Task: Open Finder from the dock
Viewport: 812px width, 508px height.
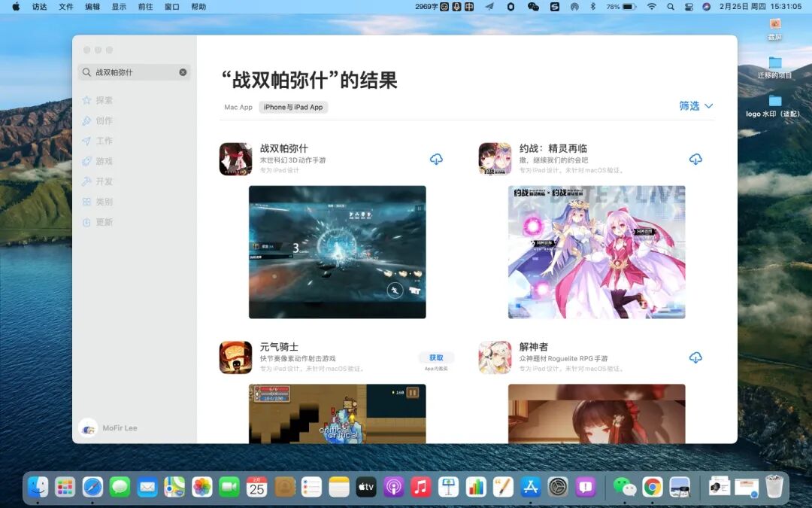Action: pyautogui.click(x=38, y=487)
